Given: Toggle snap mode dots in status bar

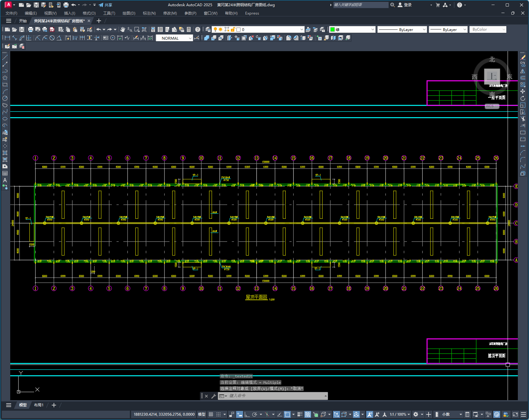Looking at the screenshot, I should coord(218,414).
